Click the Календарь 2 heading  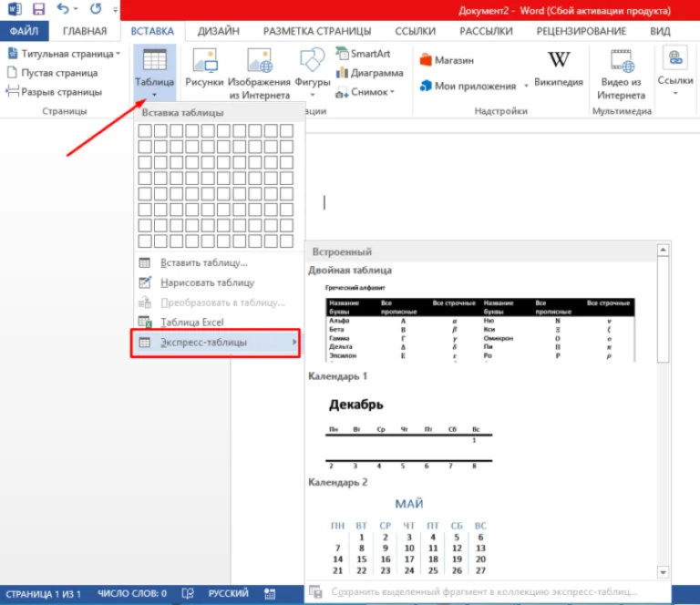(338, 482)
